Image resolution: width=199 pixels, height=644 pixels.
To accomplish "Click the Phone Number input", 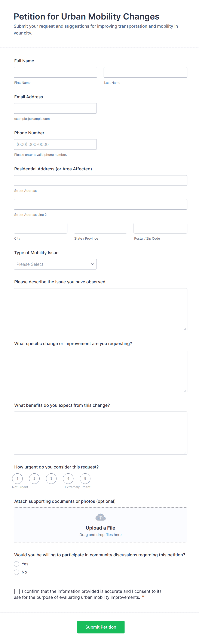I will pos(55,144).
